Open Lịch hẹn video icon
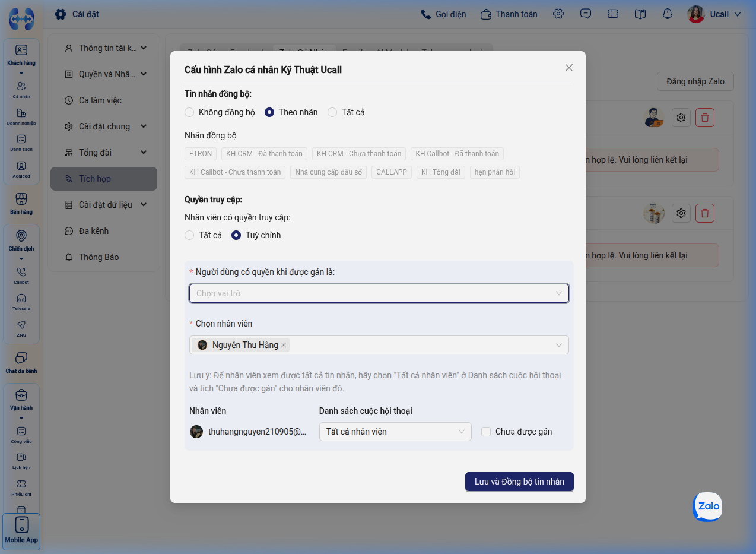756x554 pixels. [21, 457]
